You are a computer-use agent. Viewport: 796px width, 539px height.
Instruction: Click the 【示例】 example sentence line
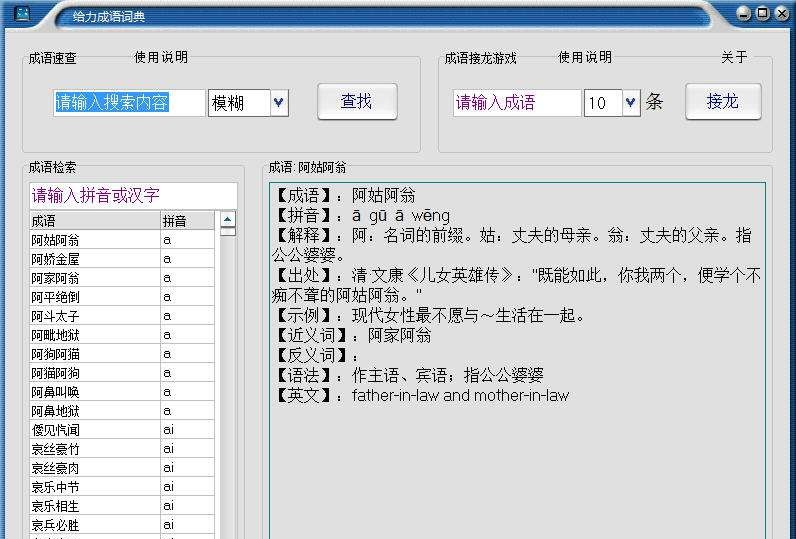(x=429, y=315)
